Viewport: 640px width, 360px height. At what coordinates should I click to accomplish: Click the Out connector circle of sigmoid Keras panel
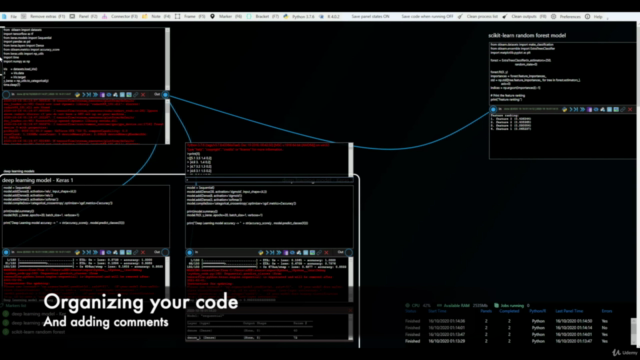[349, 253]
